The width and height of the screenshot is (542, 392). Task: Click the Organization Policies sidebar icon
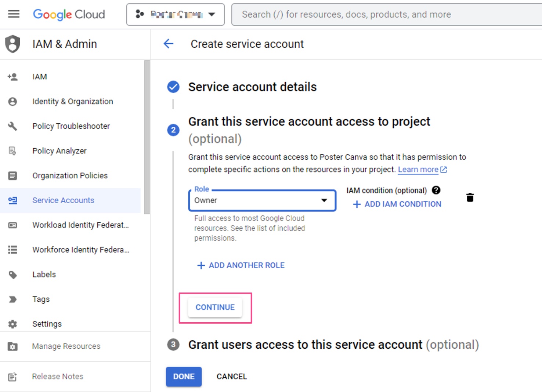click(12, 175)
